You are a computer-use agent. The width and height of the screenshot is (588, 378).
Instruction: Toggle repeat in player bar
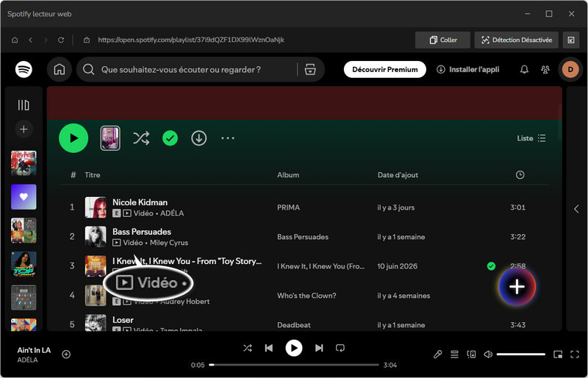[x=340, y=348]
